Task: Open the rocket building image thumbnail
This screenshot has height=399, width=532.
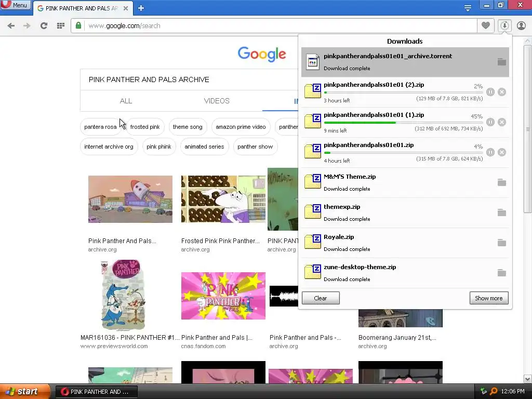Action: (x=130, y=199)
